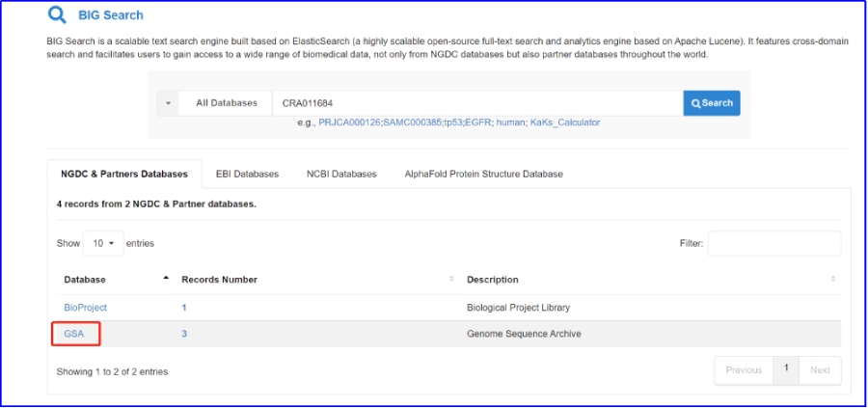Image resolution: width=868 pixels, height=408 pixels.
Task: Sort table by Database column header
Action: click(85, 280)
